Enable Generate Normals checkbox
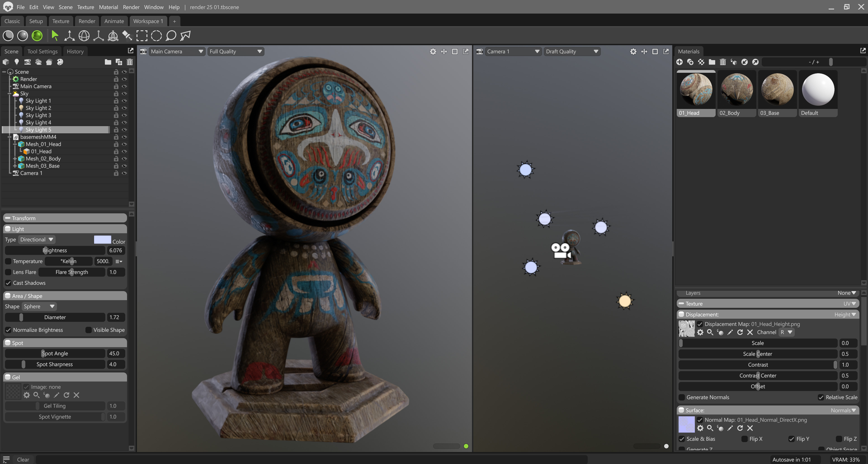Screen dimensions: 868x464 pos(682,397)
